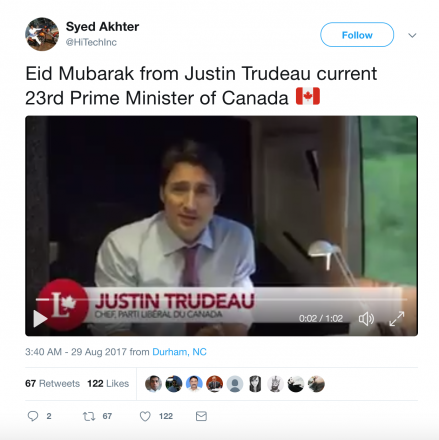This screenshot has height=440, width=439.
Task: View the 122 Likes list
Action: click(108, 384)
